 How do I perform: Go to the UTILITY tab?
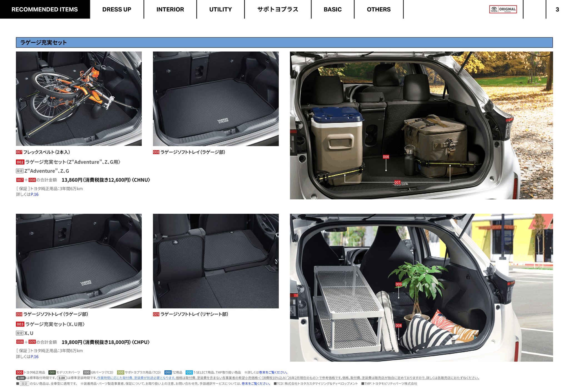[x=220, y=9]
